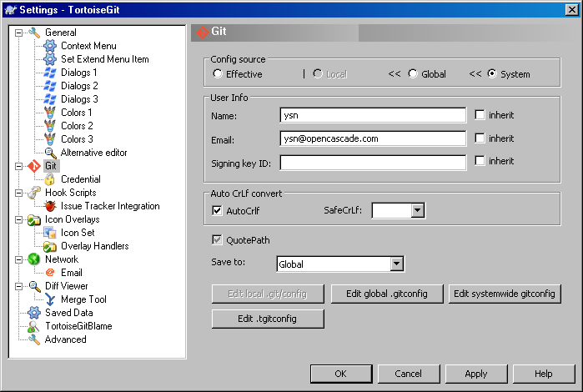Click the Apply button
The width and height of the screenshot is (583, 392).
pyautogui.click(x=476, y=374)
